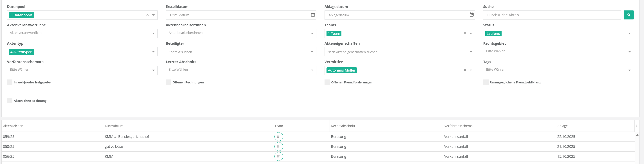Open the file 'KMM ./. Bundesgerichtshof'

pos(127,137)
